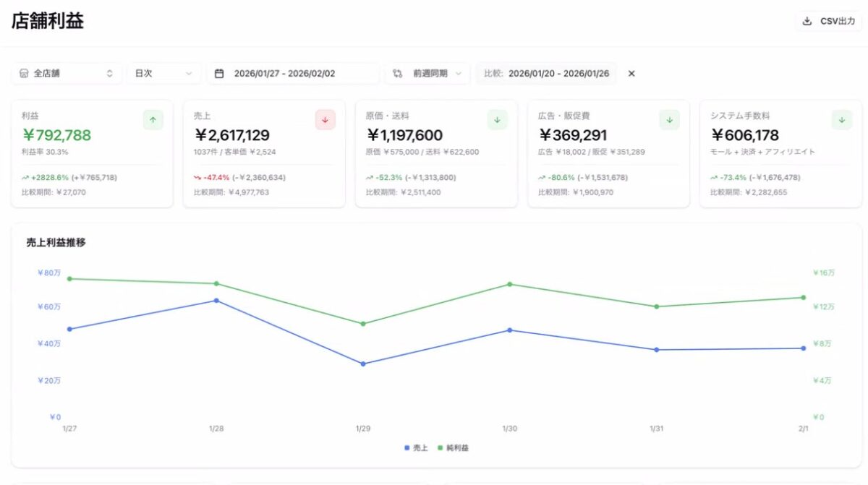Click the down arrow on システム手数料 card

point(841,120)
